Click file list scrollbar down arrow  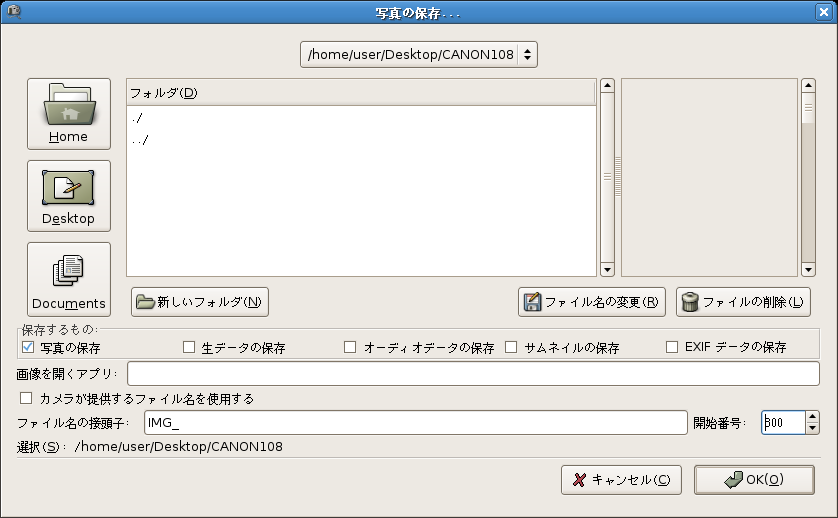point(607,269)
